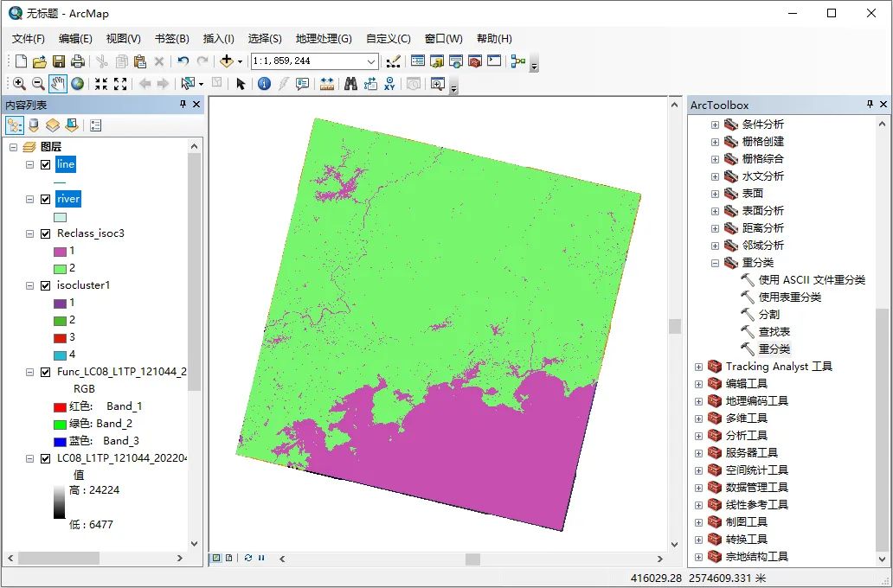This screenshot has width=893, height=588.
Task: Toggle the LC08_L1TP_121044_2022 layer checkbox
Action: click(46, 458)
